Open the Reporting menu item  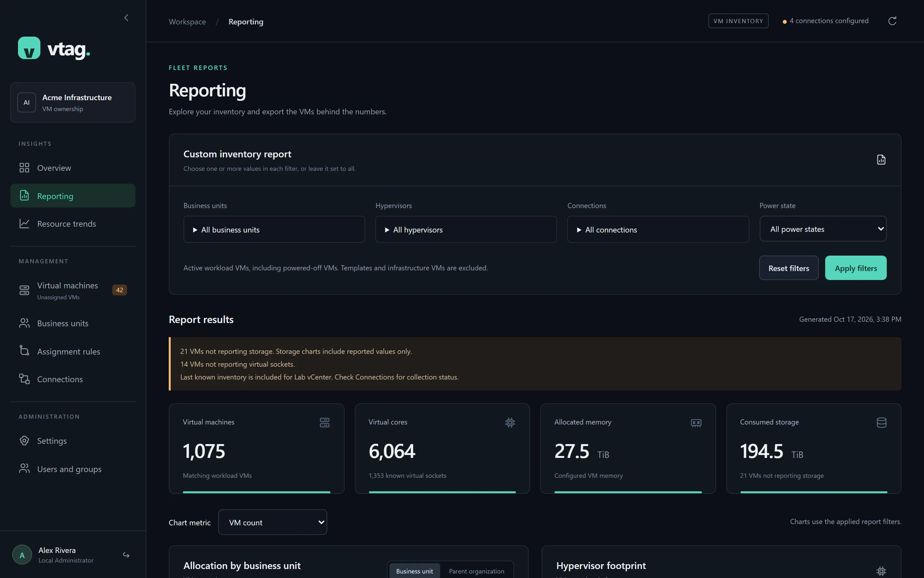point(73,196)
